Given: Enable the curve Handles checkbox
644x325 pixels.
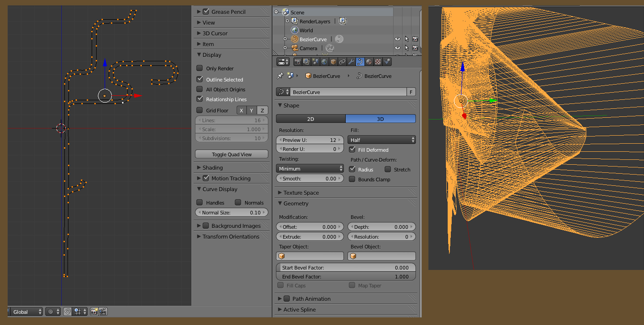Looking at the screenshot, I should [200, 203].
